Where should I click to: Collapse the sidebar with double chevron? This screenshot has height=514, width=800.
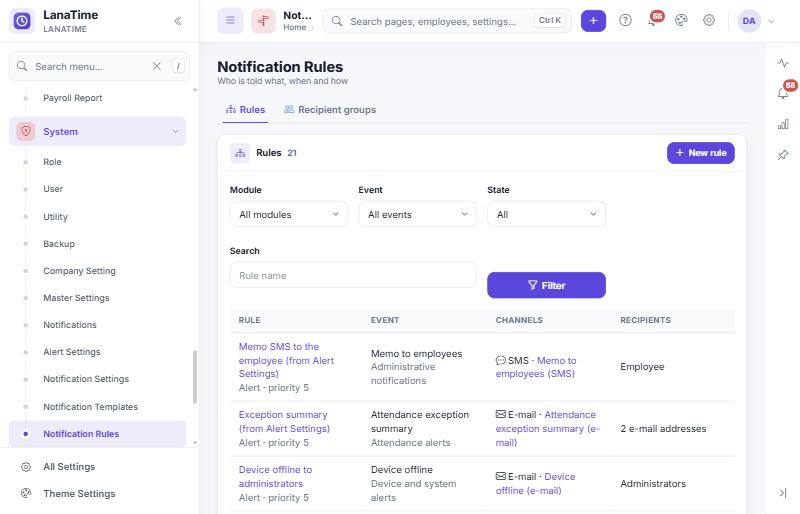[x=178, y=21]
